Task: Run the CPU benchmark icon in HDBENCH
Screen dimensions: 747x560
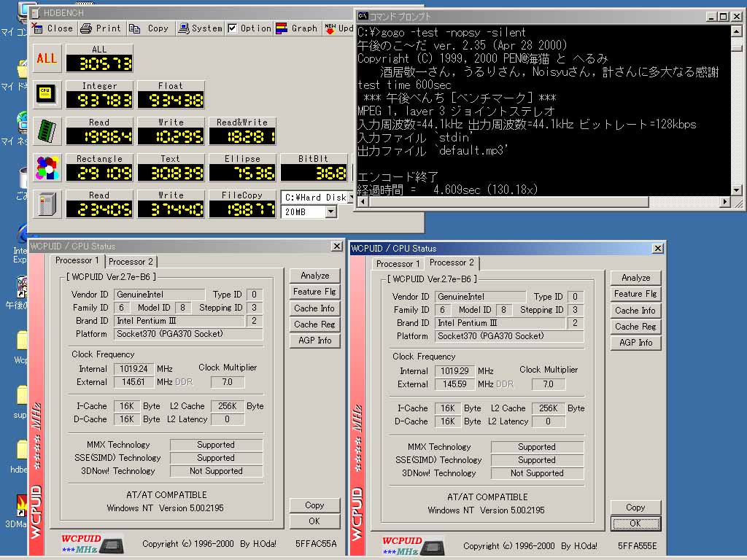Action: pyautogui.click(x=47, y=94)
